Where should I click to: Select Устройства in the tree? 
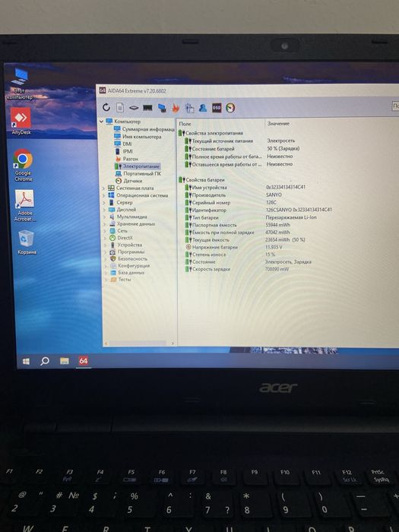126,245
